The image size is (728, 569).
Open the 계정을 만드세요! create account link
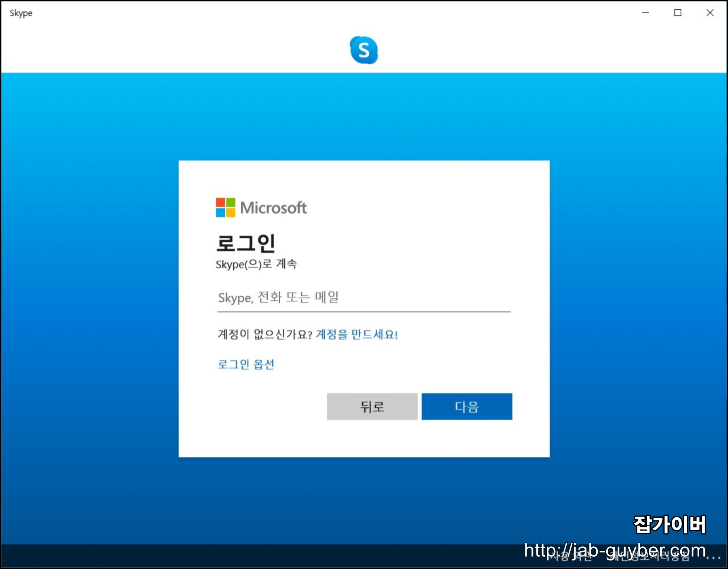coord(357,334)
